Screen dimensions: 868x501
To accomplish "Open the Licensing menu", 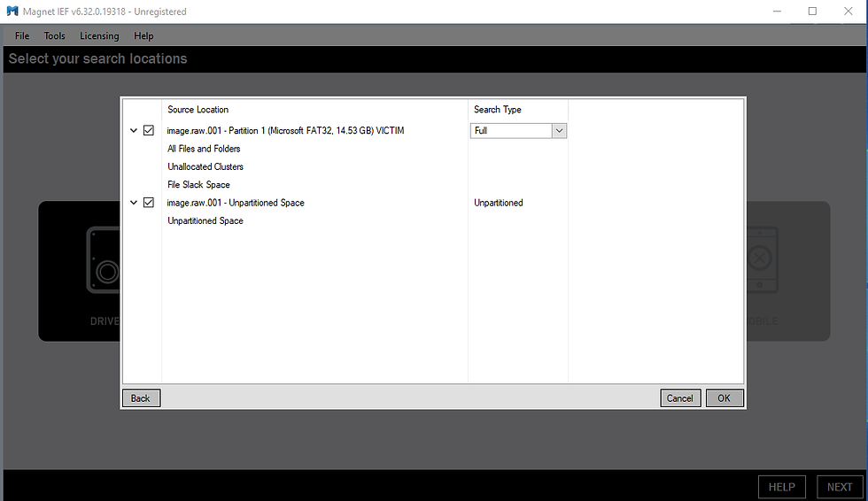I will click(99, 36).
